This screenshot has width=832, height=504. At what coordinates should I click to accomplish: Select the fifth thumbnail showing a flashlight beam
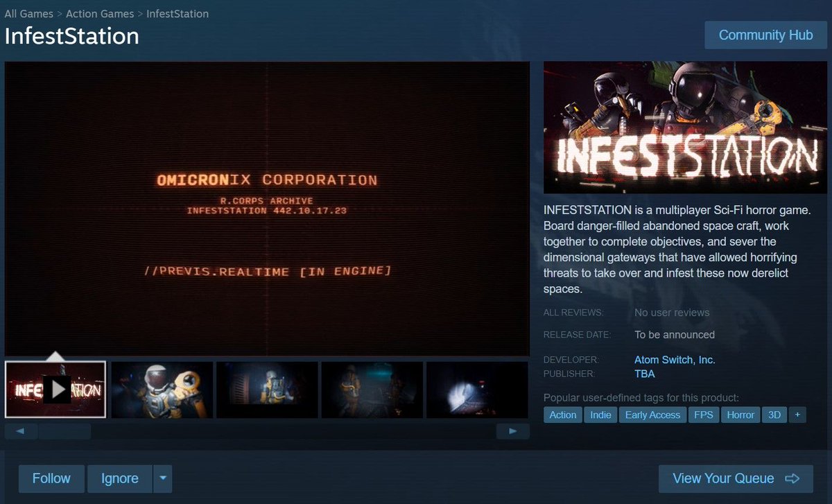[x=478, y=390]
